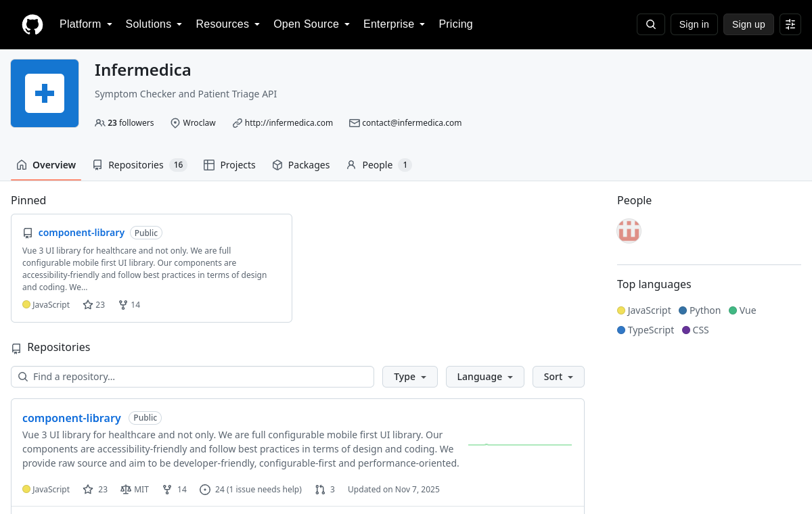Click the fork icon in pinned card
The height and width of the screenshot is (514, 812).
pos(123,305)
